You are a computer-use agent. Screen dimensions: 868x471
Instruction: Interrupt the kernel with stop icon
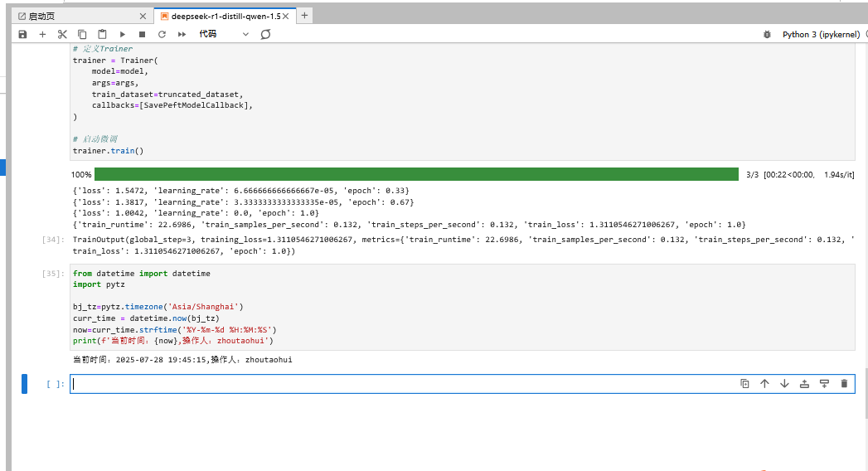pos(142,34)
